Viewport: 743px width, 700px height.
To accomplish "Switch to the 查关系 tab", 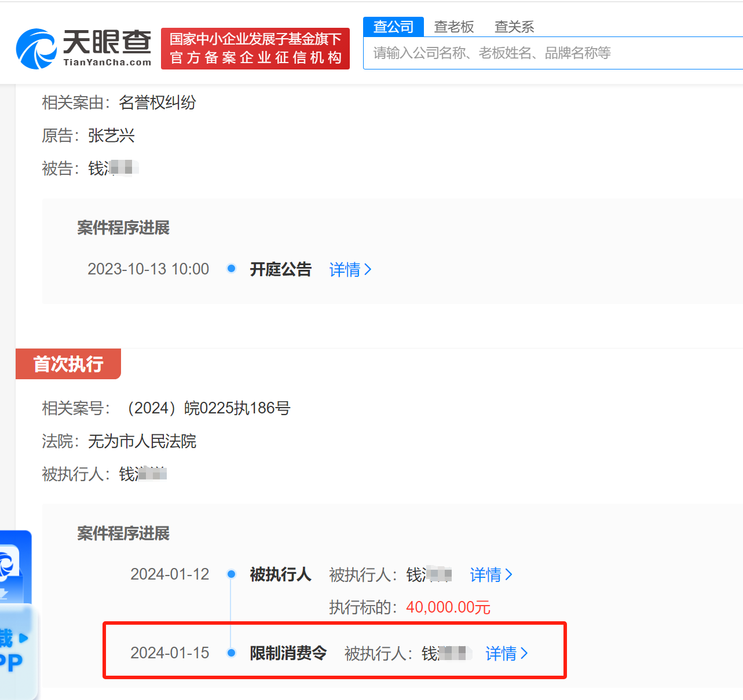I will coord(514,27).
